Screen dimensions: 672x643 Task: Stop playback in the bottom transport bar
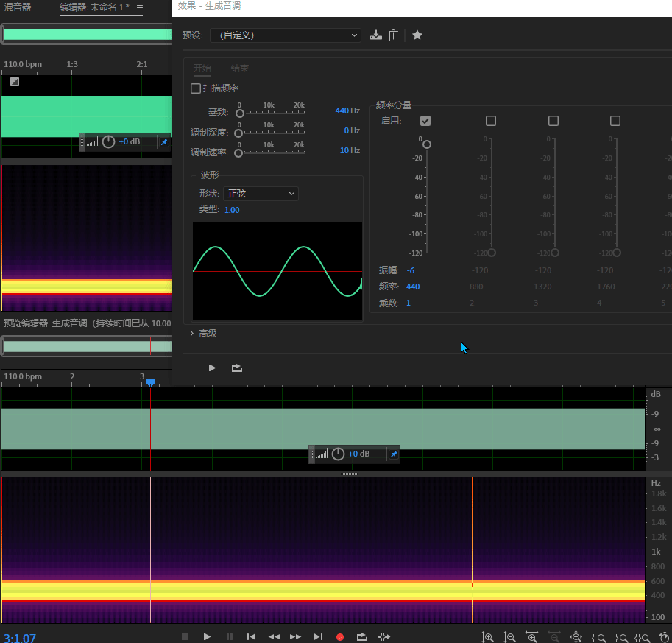(185, 636)
